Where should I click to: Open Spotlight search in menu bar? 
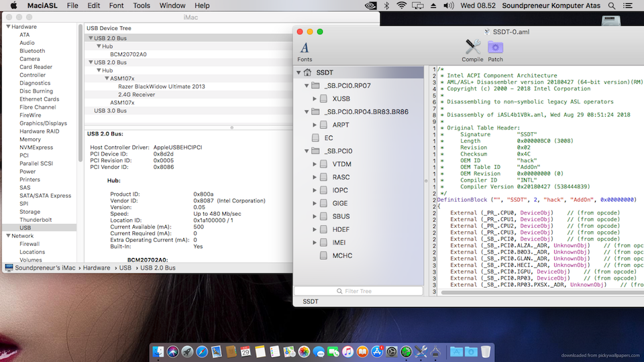[612, 6]
